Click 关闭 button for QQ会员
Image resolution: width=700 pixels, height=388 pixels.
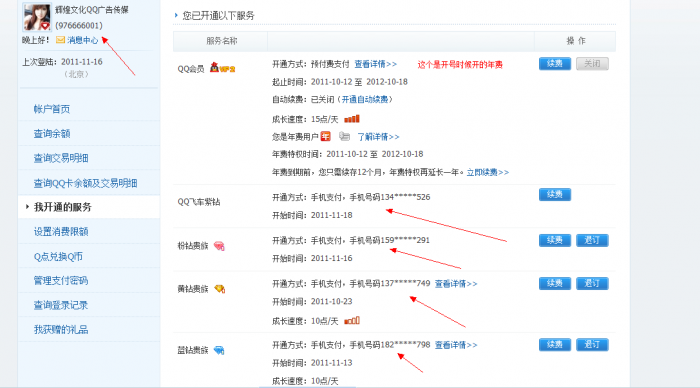pyautogui.click(x=592, y=64)
